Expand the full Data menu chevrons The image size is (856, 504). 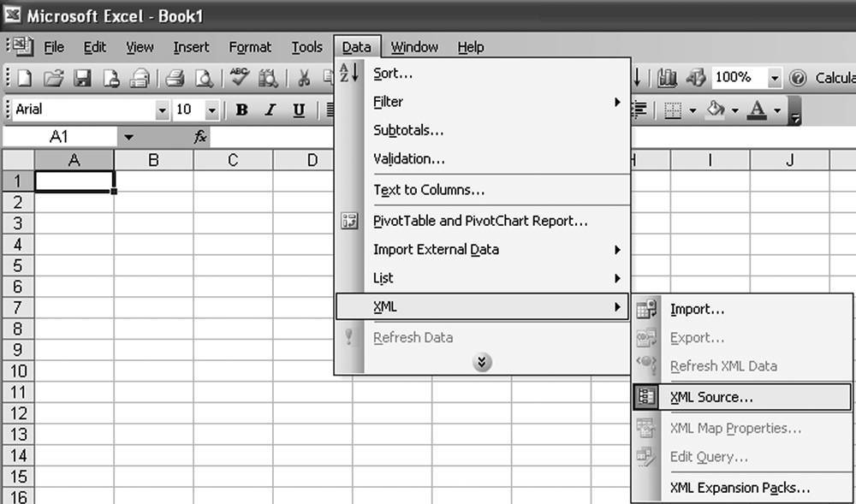[482, 362]
